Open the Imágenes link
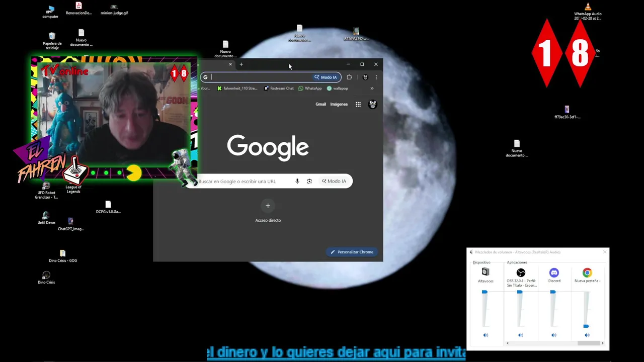The width and height of the screenshot is (644, 362). (339, 104)
